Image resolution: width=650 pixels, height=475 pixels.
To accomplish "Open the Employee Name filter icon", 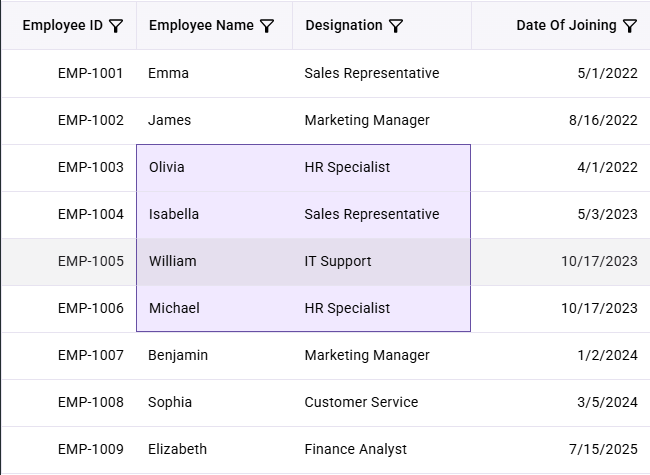I will pyautogui.click(x=267, y=26).
